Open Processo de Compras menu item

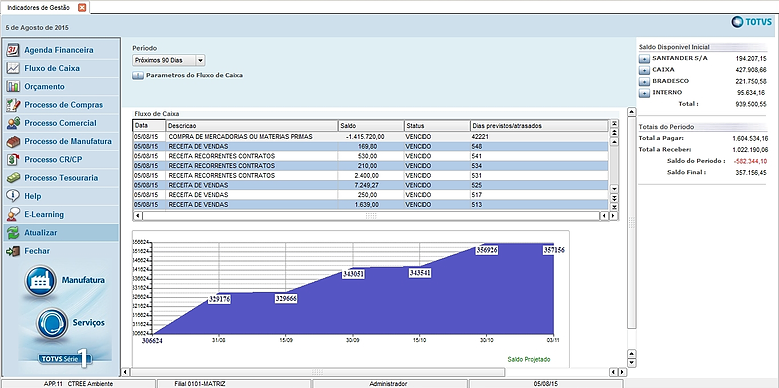click(61, 105)
